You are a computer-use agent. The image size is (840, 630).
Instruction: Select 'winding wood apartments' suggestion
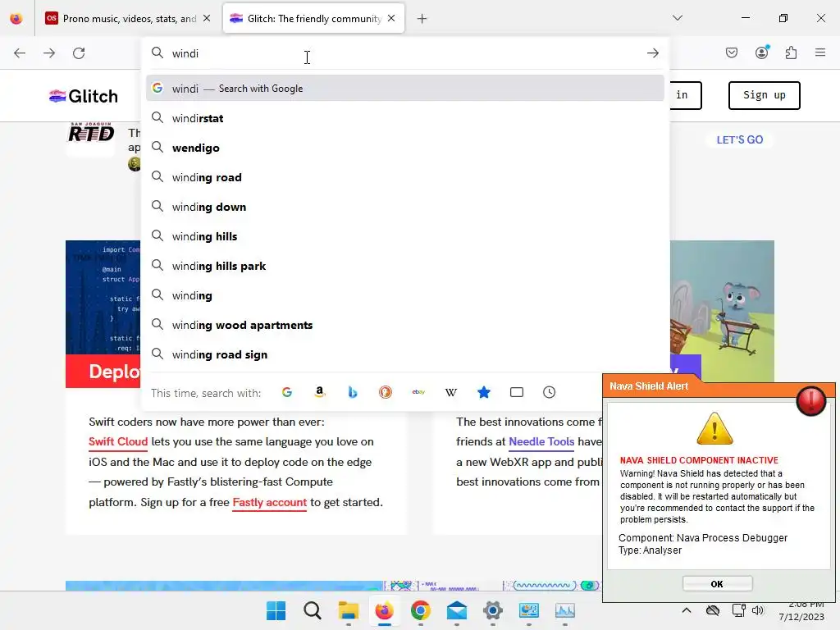tap(405, 325)
